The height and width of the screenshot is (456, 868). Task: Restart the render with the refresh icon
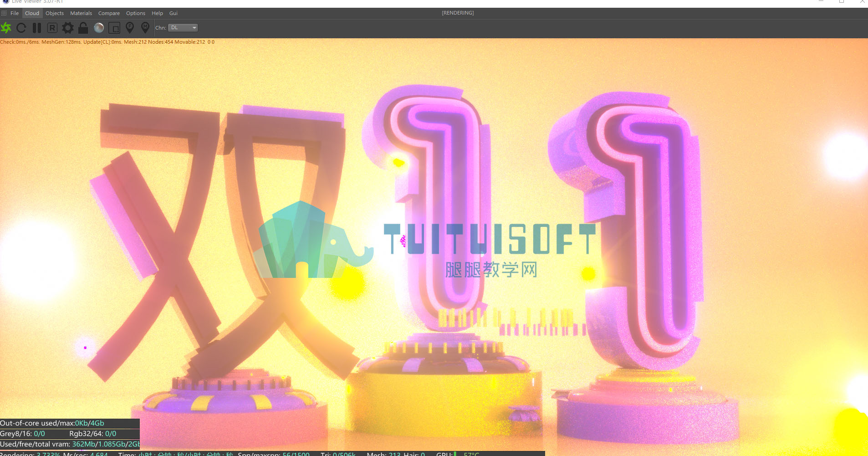pyautogui.click(x=21, y=28)
